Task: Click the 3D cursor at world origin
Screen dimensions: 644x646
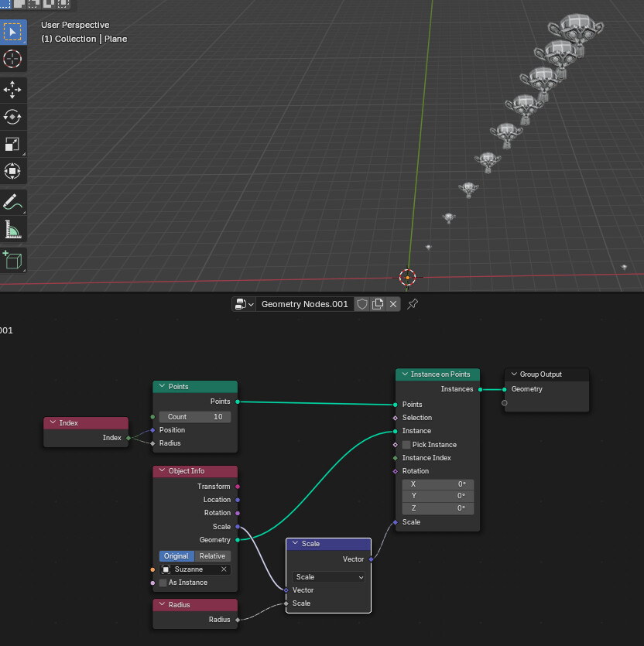Action: click(x=407, y=277)
